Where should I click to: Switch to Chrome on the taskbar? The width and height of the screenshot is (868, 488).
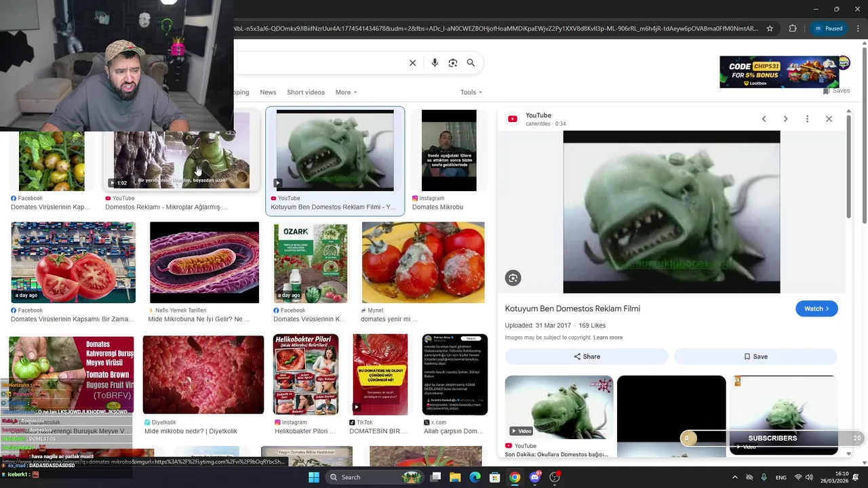click(515, 477)
